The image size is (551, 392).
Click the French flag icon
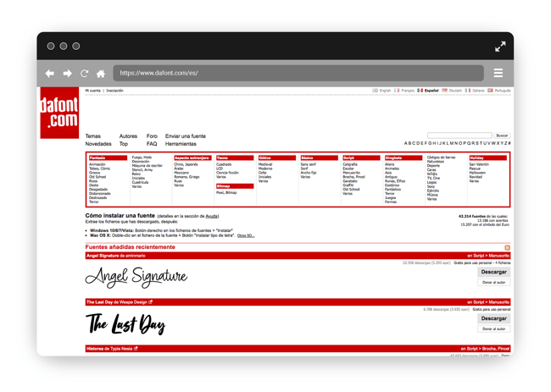[397, 91]
